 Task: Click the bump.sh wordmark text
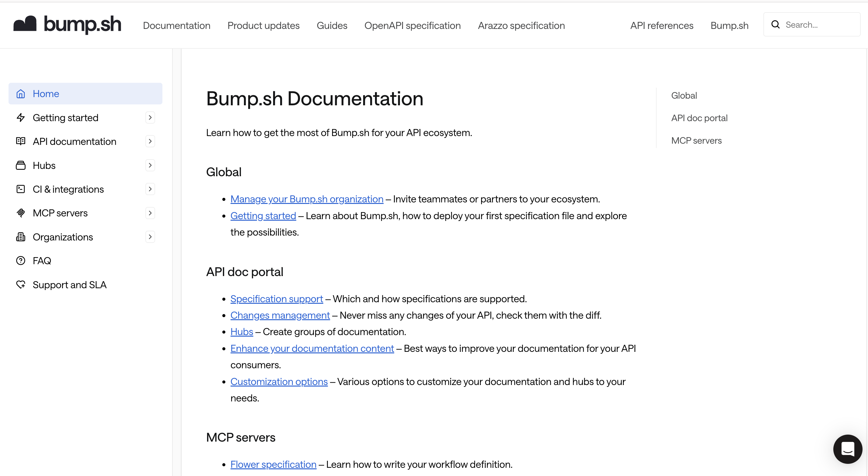[82, 24]
